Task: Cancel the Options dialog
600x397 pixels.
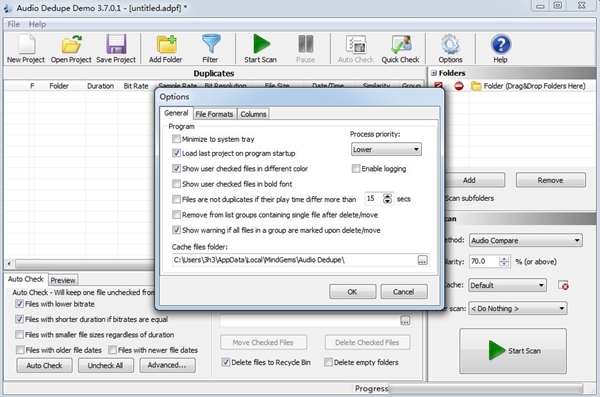Action: click(404, 292)
